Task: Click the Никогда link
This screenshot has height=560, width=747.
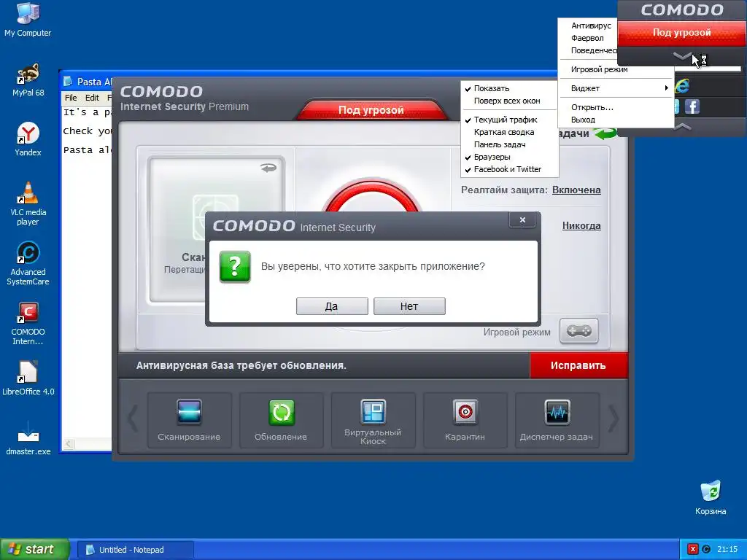Action: [x=581, y=225]
